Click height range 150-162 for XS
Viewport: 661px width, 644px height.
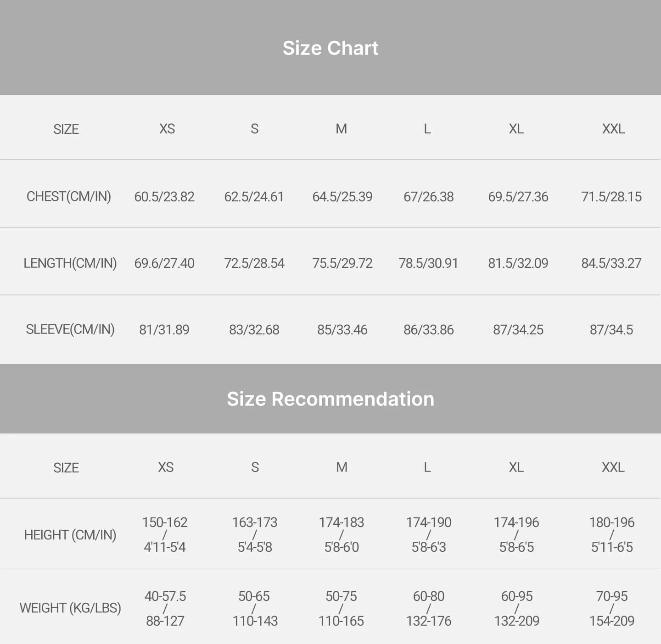click(x=165, y=522)
